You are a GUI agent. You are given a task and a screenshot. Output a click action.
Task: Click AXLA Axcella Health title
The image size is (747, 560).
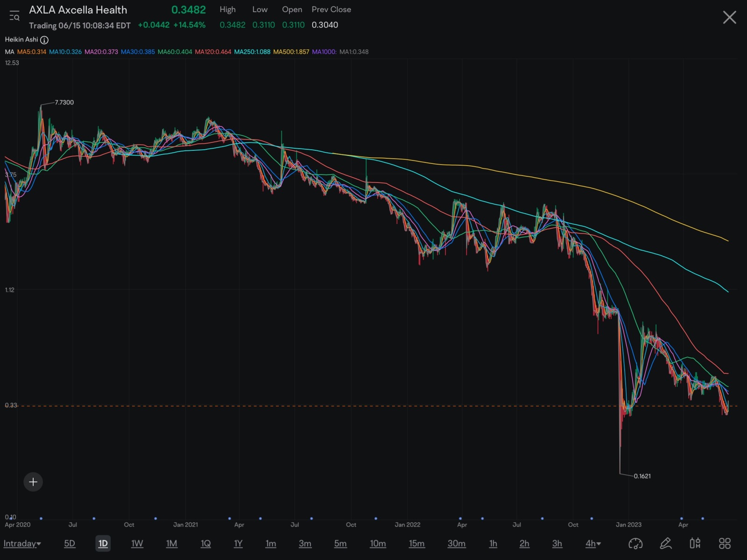[x=78, y=10]
